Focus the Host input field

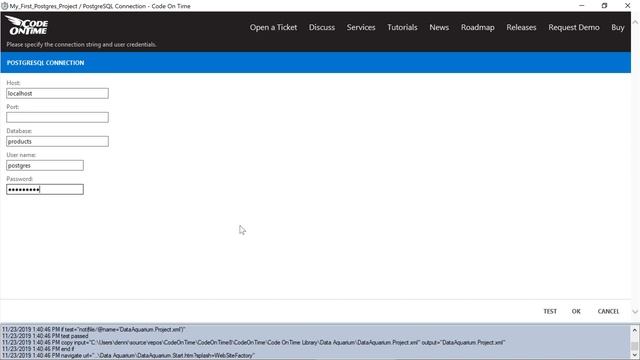(x=57, y=93)
